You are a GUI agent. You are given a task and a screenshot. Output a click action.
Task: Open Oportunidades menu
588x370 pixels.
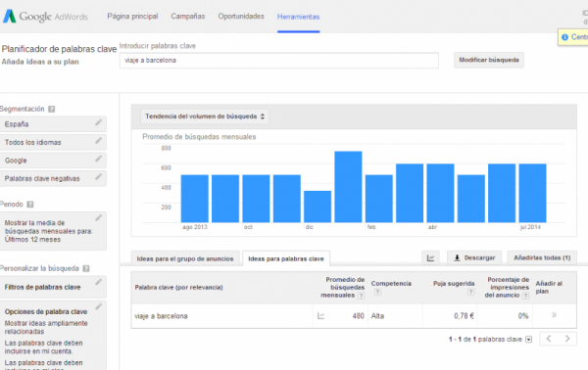click(x=241, y=16)
